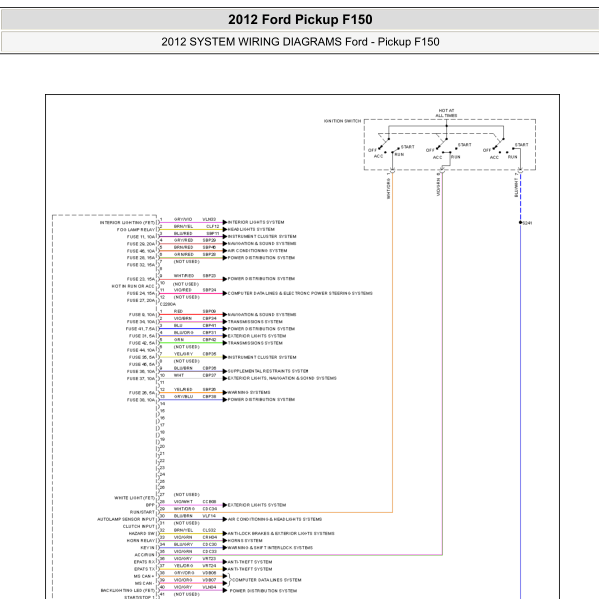
Task: Click the GRY/VIO wire color code on pin 1
Action: [x=183, y=219]
